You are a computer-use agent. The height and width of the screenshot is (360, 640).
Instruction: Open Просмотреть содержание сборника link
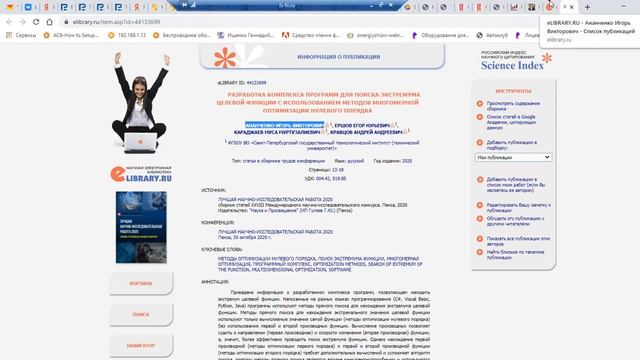(x=513, y=106)
